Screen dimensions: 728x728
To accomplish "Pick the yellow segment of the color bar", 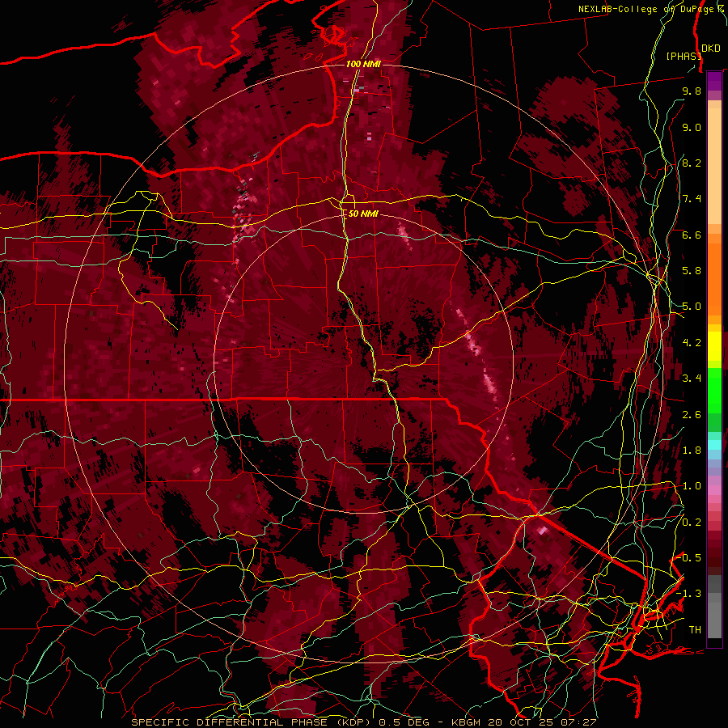I will point(714,346).
